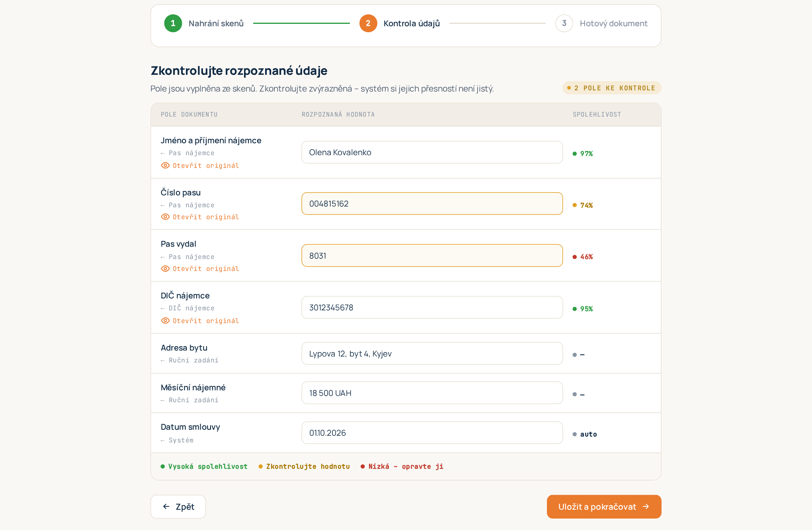Change the Měsíční nájemné value 18 500 UAH
The width and height of the screenshot is (812, 530).
click(x=432, y=393)
